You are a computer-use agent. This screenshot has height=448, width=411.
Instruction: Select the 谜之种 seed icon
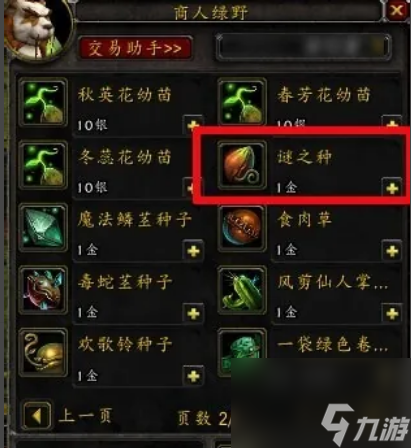[x=242, y=165]
